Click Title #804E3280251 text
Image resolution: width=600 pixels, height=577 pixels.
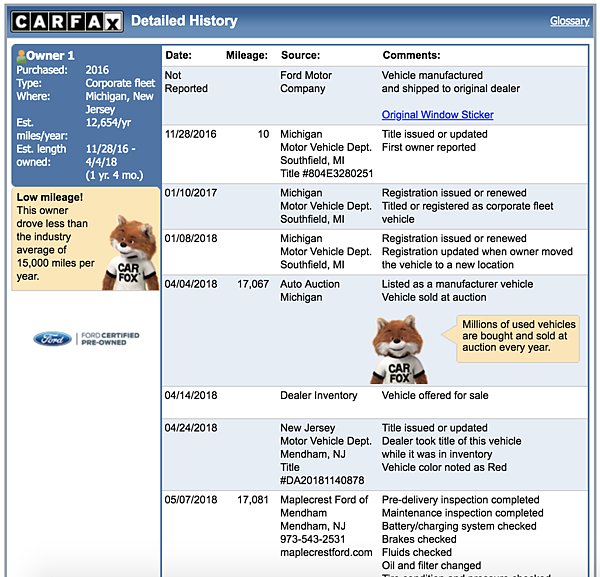326,174
